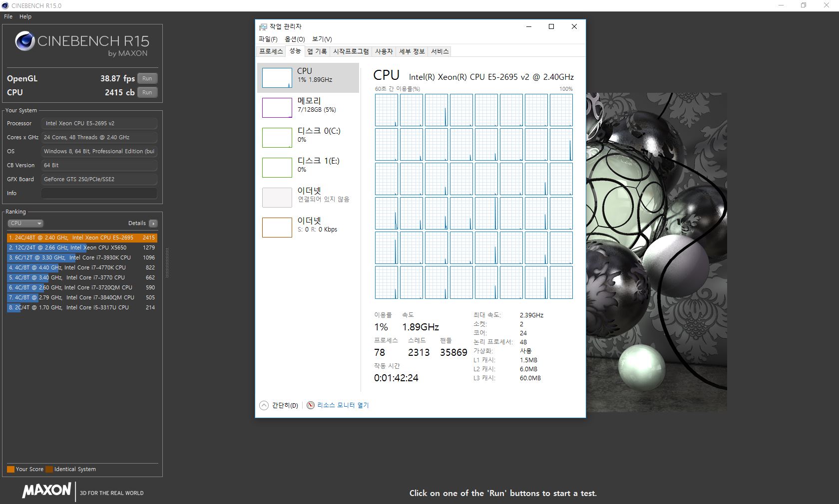Click the CPU name header Intel(R) Xeon(R)
Viewport: 839px width, 504px height.
(491, 77)
